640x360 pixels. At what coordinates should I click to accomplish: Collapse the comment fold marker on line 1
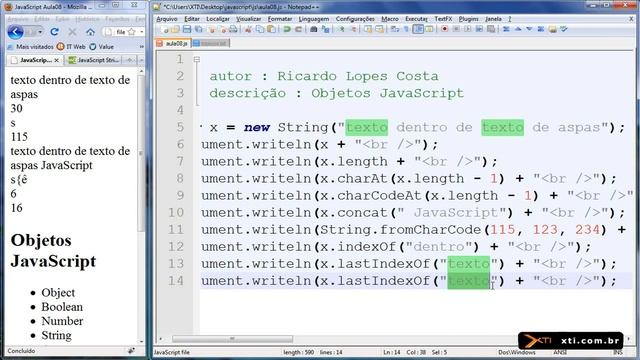[197, 60]
